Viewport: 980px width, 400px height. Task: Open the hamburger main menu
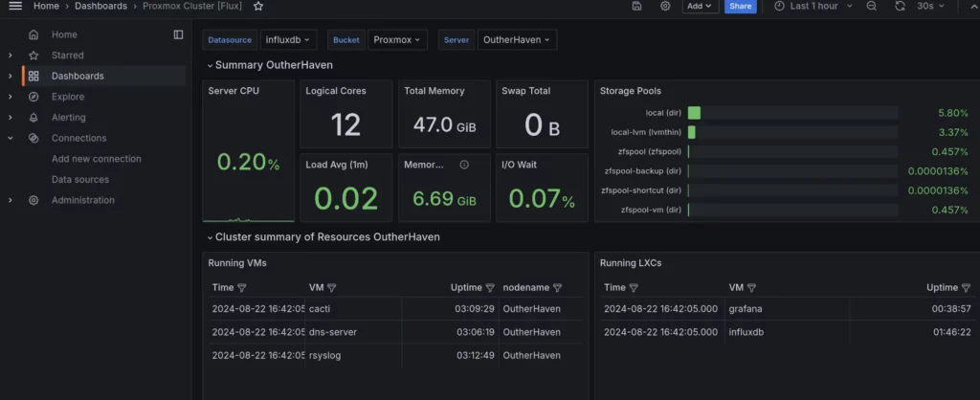[x=15, y=6]
